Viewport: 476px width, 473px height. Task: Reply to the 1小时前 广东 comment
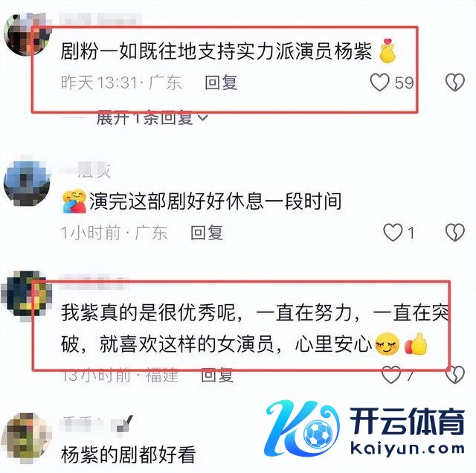pyautogui.click(x=207, y=233)
